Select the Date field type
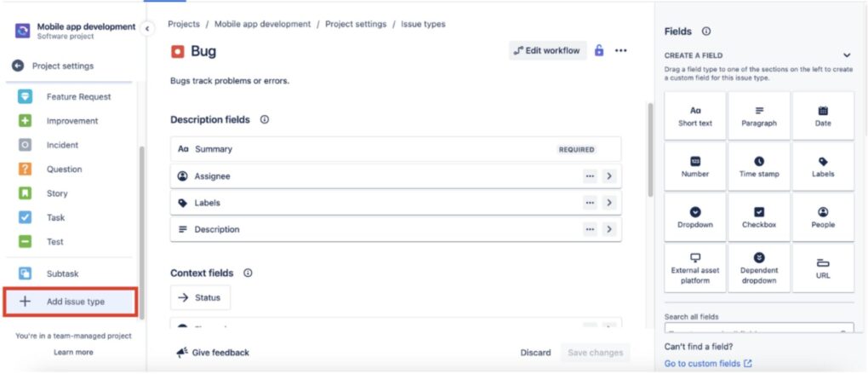Screen dimensions: 868x374 pos(823,117)
